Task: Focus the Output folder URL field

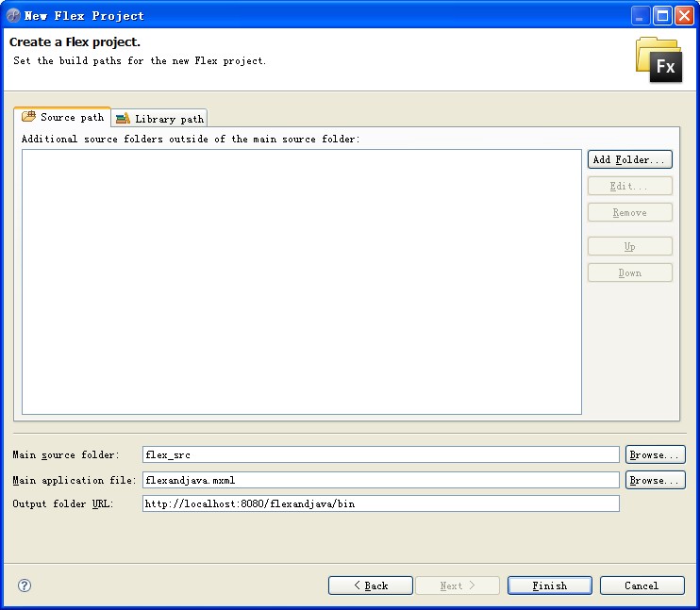Action: pos(381,503)
